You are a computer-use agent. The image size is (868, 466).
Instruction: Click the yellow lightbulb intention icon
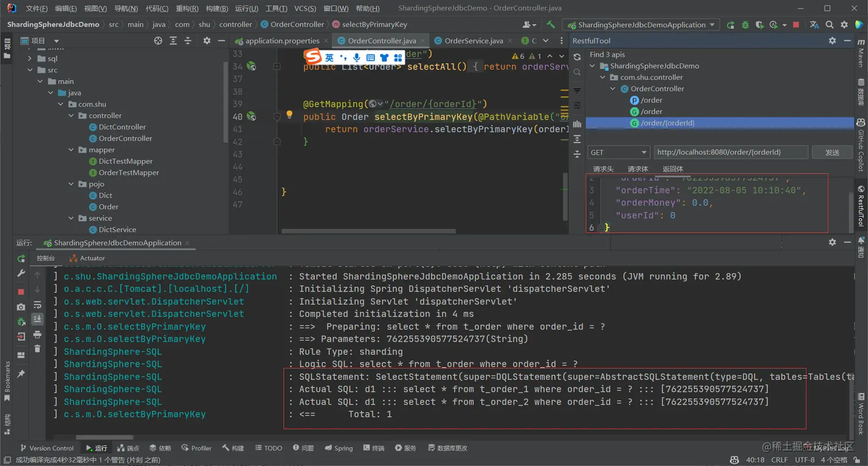290,116
